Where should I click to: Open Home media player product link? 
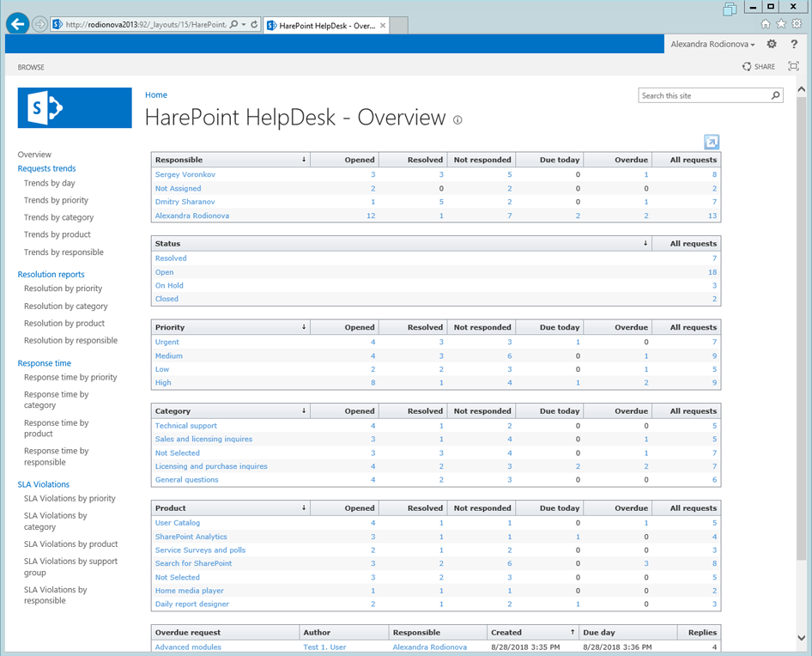[190, 591]
